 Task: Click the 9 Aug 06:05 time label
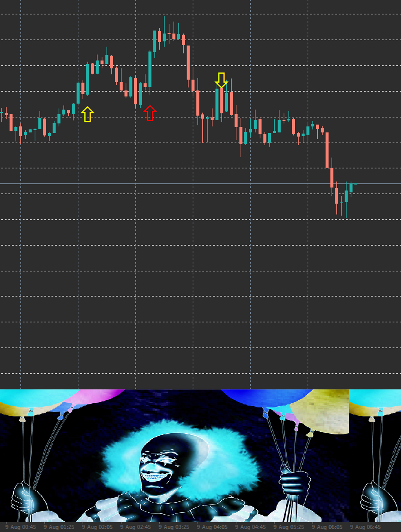[327, 527]
